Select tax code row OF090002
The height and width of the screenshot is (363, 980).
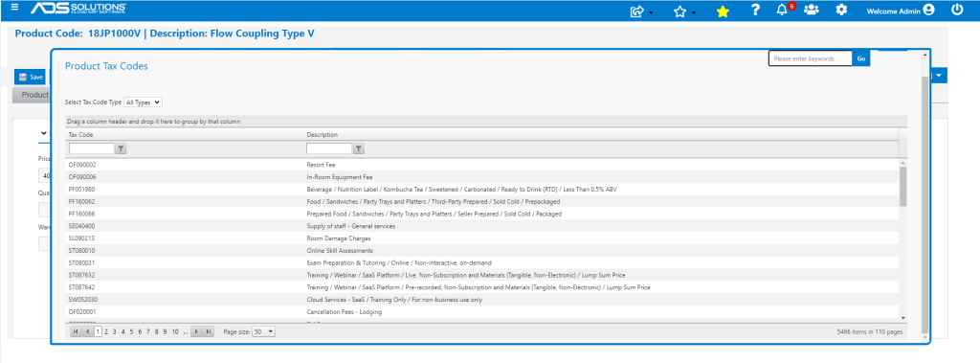482,165
